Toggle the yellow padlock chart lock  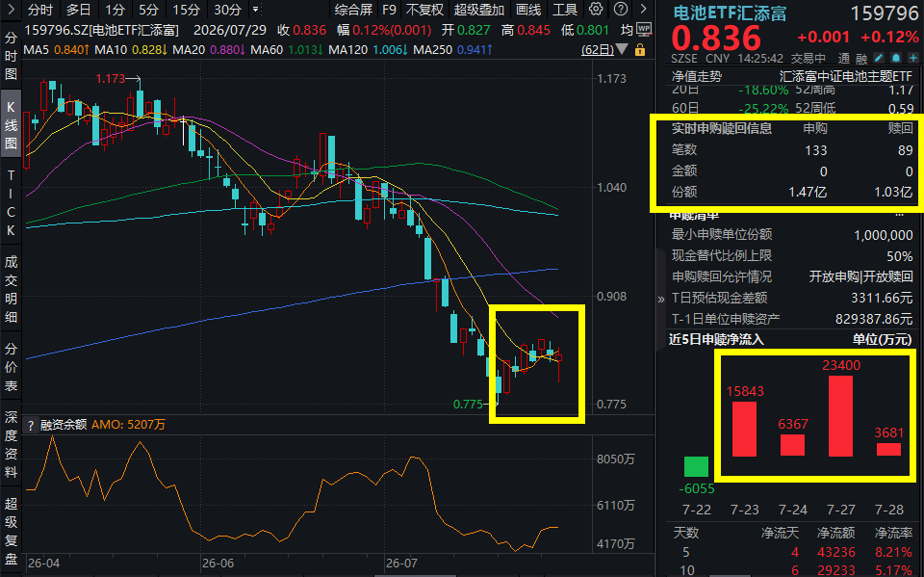point(640,50)
